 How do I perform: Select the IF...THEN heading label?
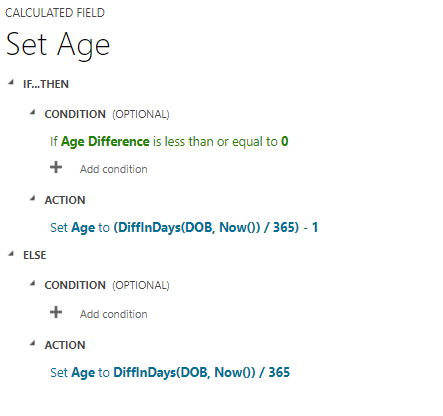coord(46,84)
